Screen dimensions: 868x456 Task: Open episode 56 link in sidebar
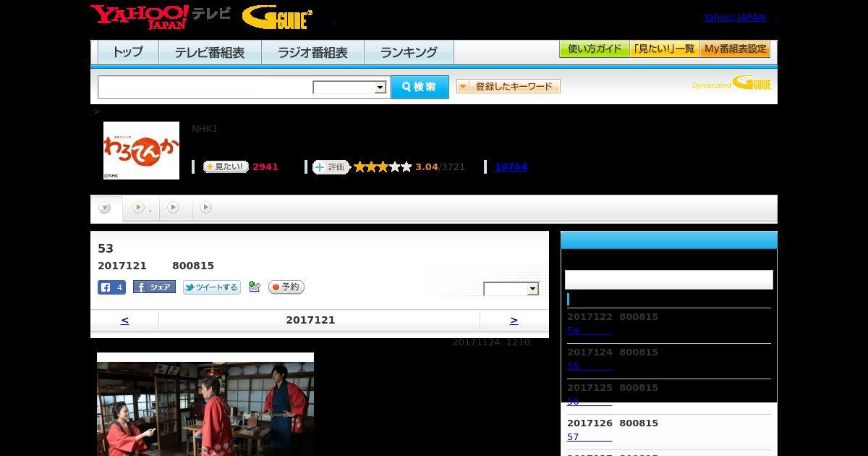(590, 402)
